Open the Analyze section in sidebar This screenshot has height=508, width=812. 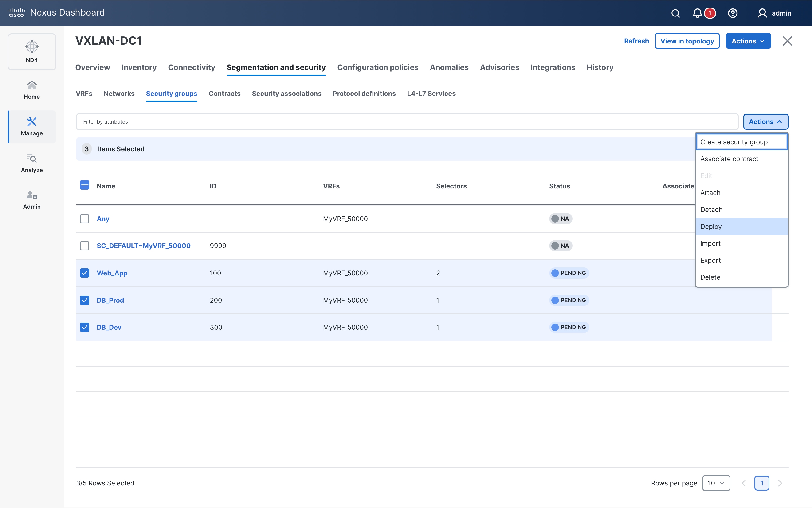tap(32, 163)
